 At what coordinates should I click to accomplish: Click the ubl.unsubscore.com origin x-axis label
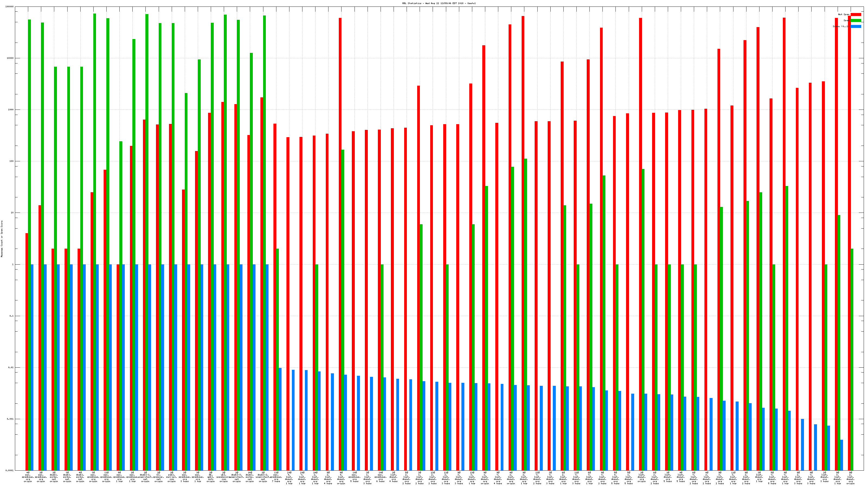pyautogui.click(x=224, y=477)
